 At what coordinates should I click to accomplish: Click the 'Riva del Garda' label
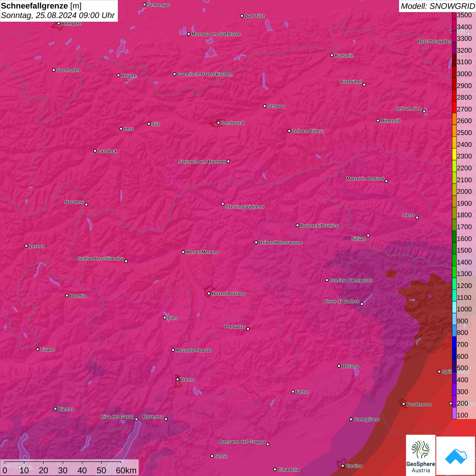117,417
